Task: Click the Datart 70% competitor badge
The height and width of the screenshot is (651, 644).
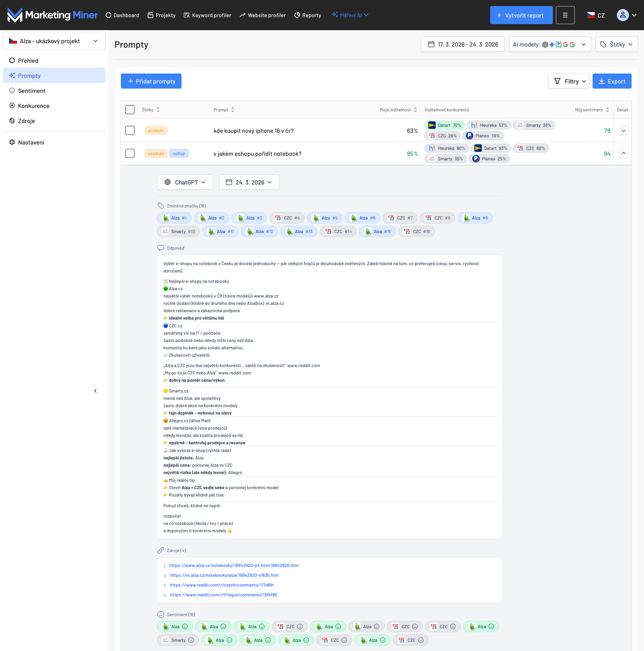Action: (445, 125)
